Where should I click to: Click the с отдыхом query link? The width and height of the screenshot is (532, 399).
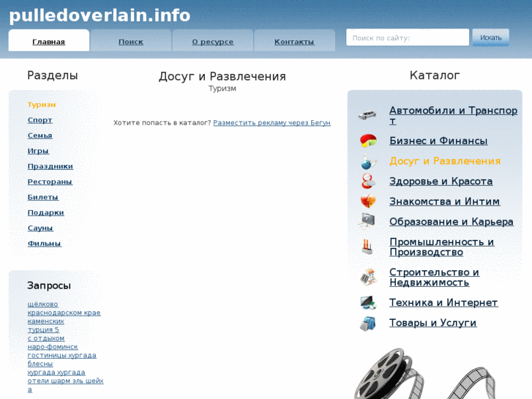point(46,338)
